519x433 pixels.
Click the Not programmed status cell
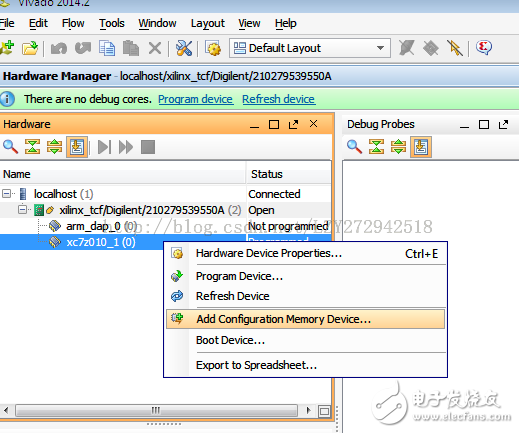point(288,226)
